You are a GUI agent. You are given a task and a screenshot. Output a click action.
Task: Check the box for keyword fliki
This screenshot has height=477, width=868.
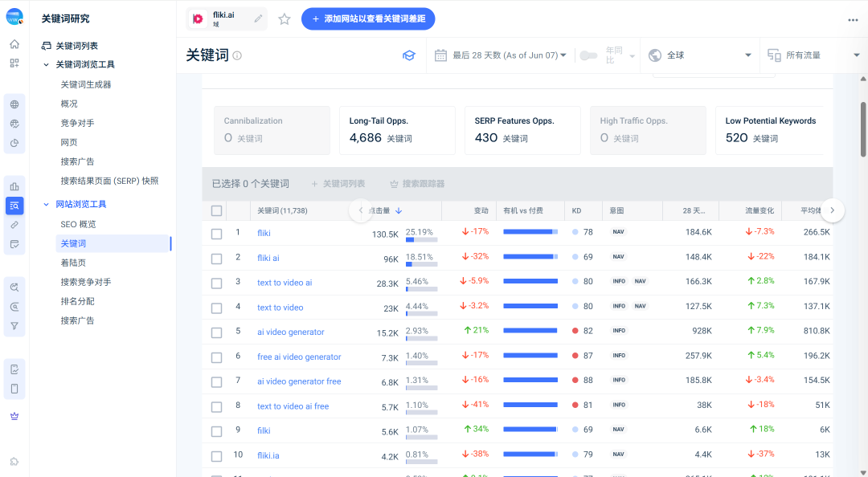click(x=216, y=234)
